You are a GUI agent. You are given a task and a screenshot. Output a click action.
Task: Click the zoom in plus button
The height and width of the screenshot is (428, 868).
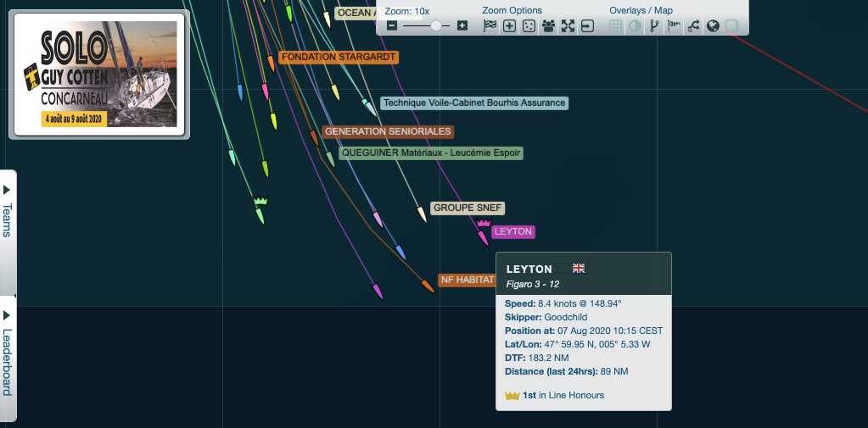(462, 25)
